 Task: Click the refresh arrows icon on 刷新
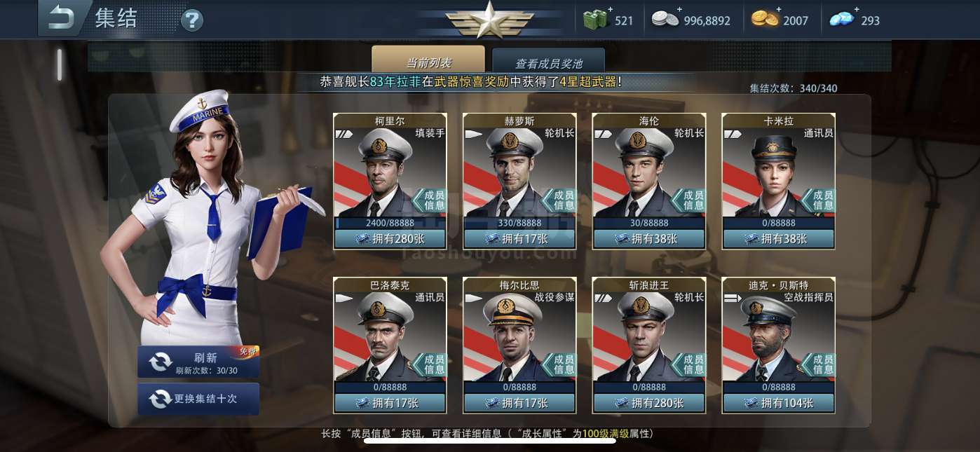pyautogui.click(x=160, y=362)
